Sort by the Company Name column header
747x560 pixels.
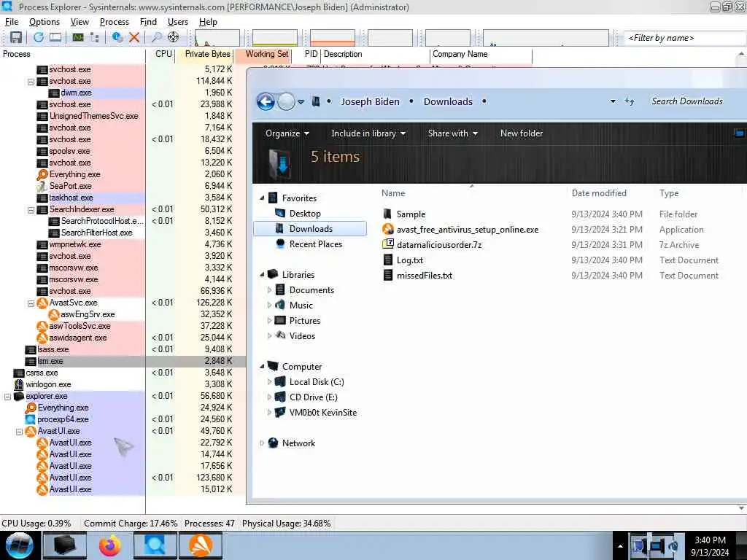(x=481, y=54)
